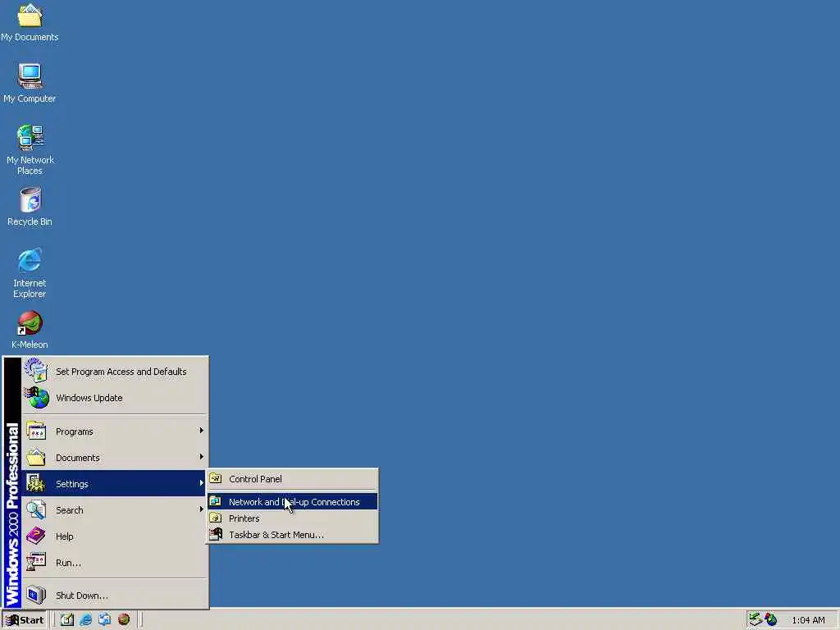This screenshot has height=630, width=840.
Task: Expand the Search submenu arrow
Action: [202, 509]
